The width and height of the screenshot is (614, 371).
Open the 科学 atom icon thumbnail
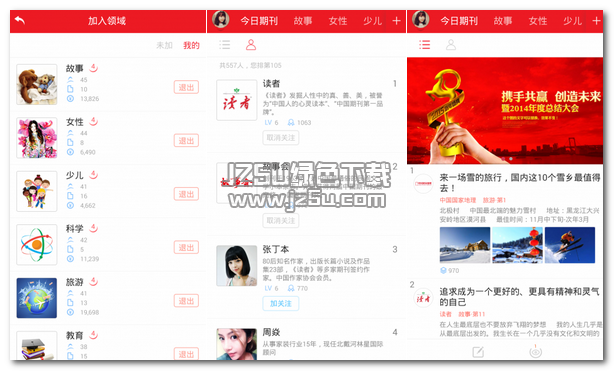37,245
